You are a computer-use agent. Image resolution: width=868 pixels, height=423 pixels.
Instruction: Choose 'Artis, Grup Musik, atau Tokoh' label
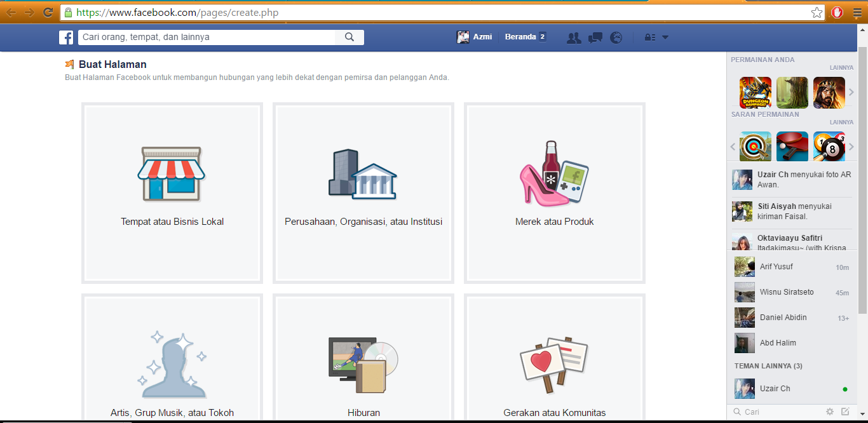coord(172,413)
